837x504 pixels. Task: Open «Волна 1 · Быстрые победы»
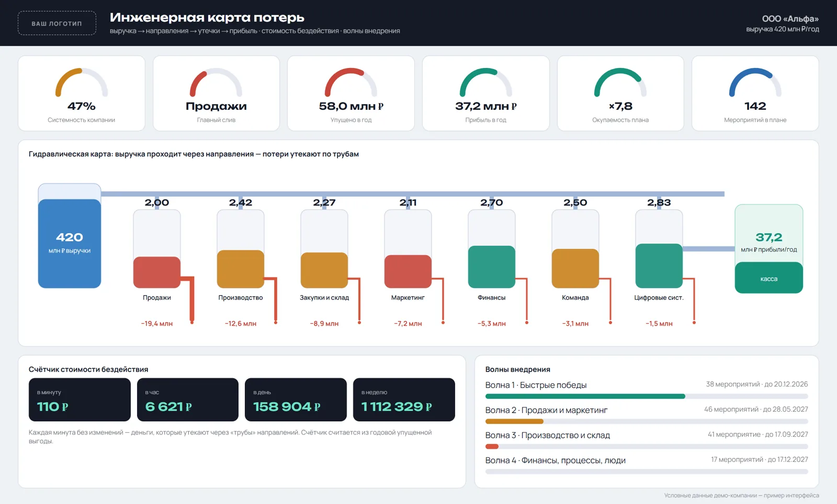pyautogui.click(x=536, y=385)
